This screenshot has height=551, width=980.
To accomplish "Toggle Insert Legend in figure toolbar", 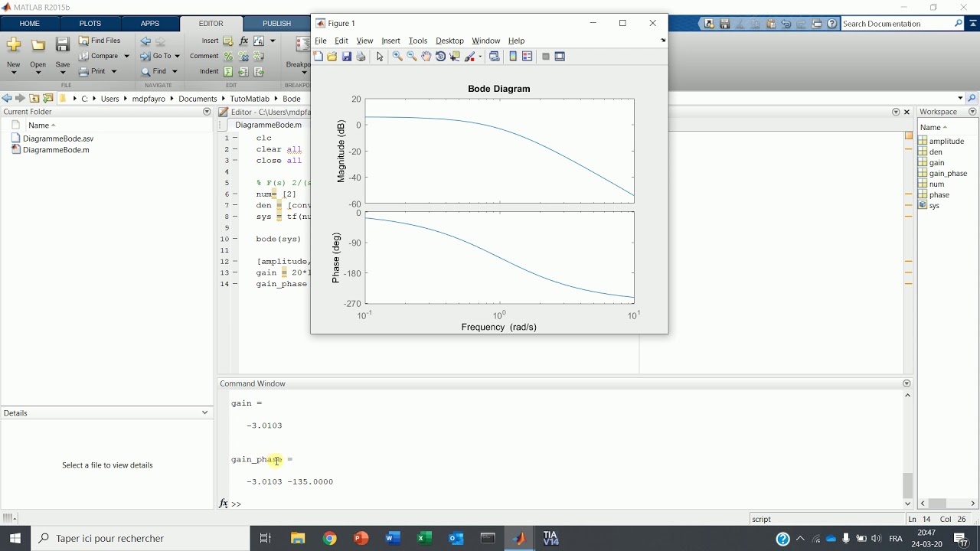I will point(528,57).
